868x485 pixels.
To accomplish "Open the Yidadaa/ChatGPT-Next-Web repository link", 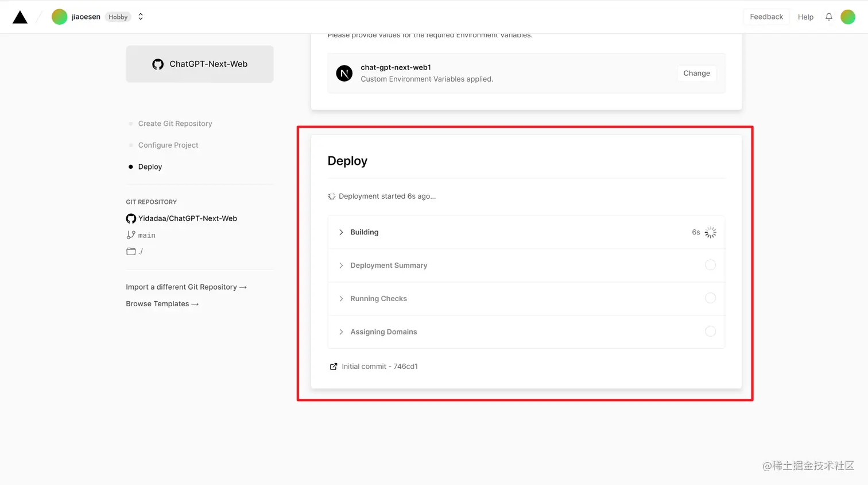I will pyautogui.click(x=188, y=218).
